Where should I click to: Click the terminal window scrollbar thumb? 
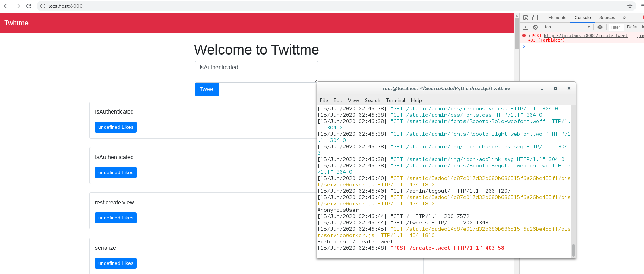coord(573,250)
